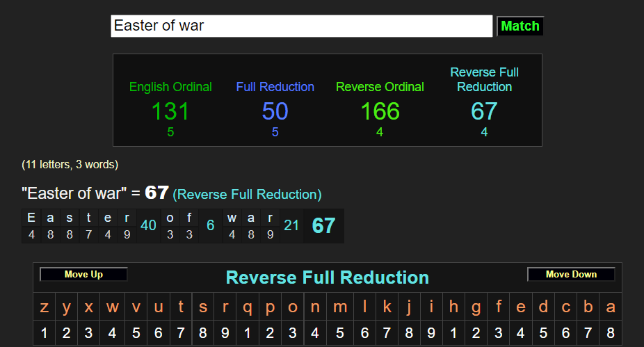
Task: Select the Reverse Ordinal cipher label
Action: click(x=380, y=87)
